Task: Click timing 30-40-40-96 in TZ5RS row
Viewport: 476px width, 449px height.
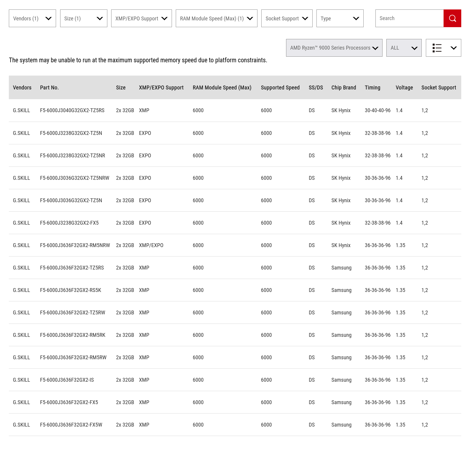Action: pyautogui.click(x=377, y=110)
